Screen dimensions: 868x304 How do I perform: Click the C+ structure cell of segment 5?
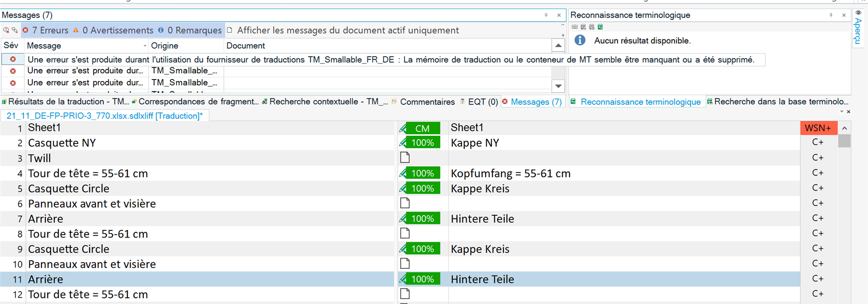(x=818, y=188)
